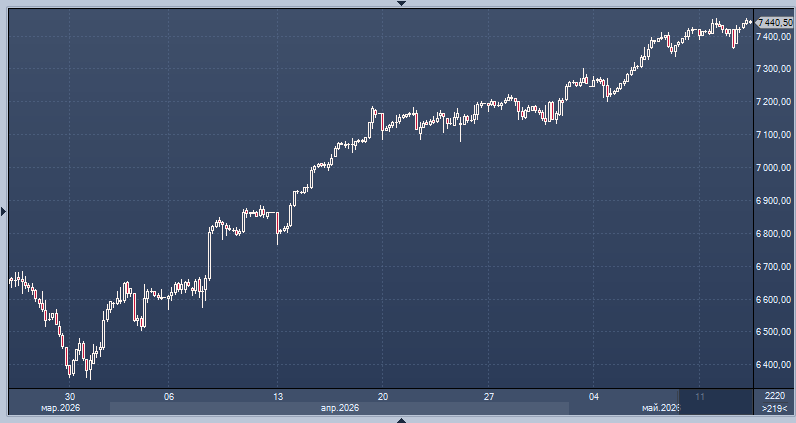
Task: Click the 20 date label on time axis
Action: click(x=383, y=397)
